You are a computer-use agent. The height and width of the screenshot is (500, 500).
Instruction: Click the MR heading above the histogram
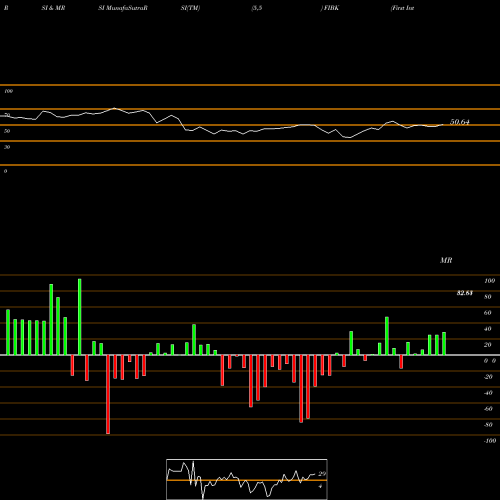[x=446, y=260]
